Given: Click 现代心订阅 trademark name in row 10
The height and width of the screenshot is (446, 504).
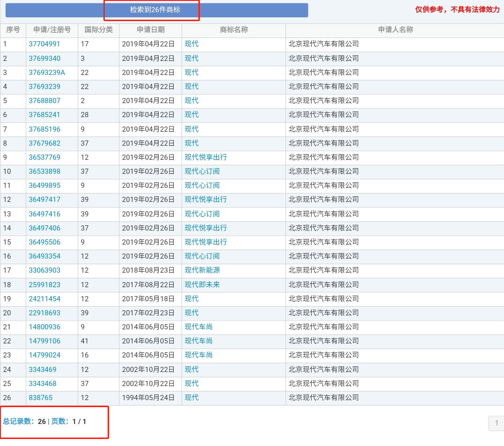Looking at the screenshot, I should tap(202, 171).
